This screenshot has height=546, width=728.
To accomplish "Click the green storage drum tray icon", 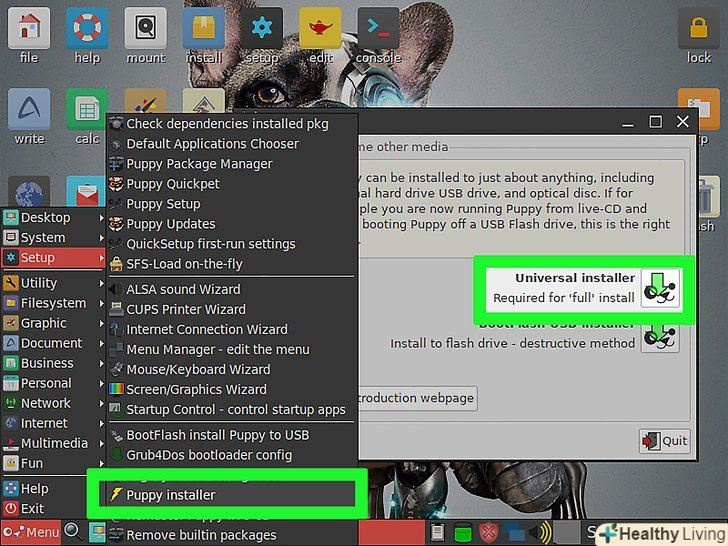I will click(x=462, y=533).
